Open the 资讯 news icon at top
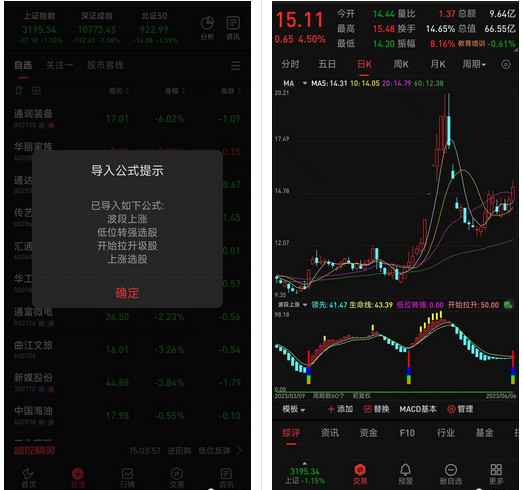Image resolution: width=523 pixels, height=490 pixels. 233,28
